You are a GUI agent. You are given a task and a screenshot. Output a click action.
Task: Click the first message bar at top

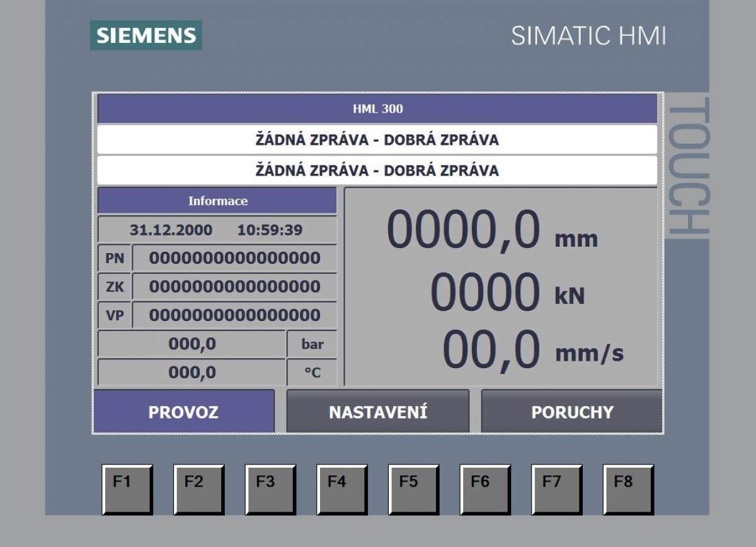pos(377,140)
